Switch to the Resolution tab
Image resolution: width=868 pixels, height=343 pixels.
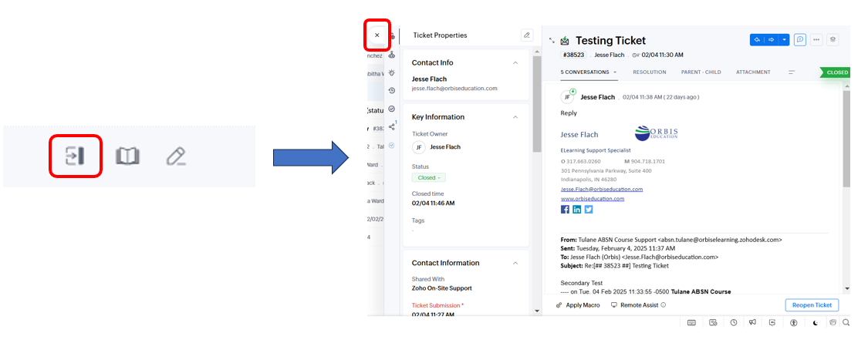coord(649,72)
